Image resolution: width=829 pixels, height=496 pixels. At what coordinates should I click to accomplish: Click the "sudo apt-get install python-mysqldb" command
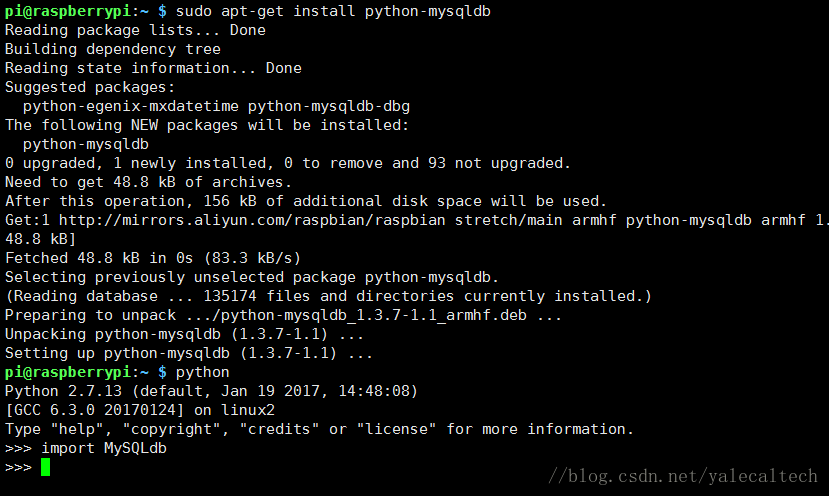click(333, 11)
